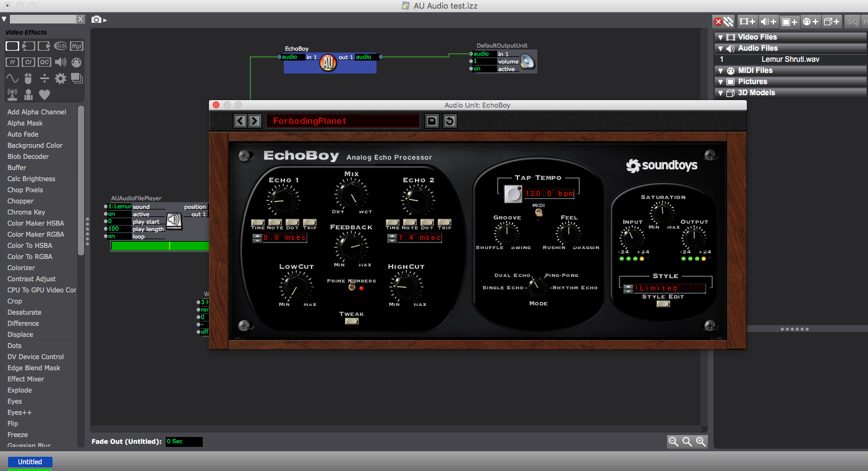Collapse the Video Files bin
868x471 pixels.
pyautogui.click(x=720, y=37)
